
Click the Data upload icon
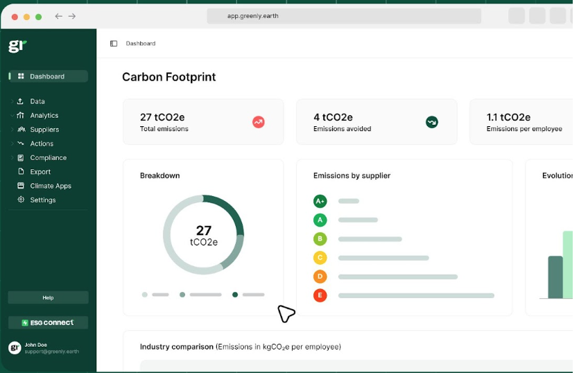click(x=21, y=101)
